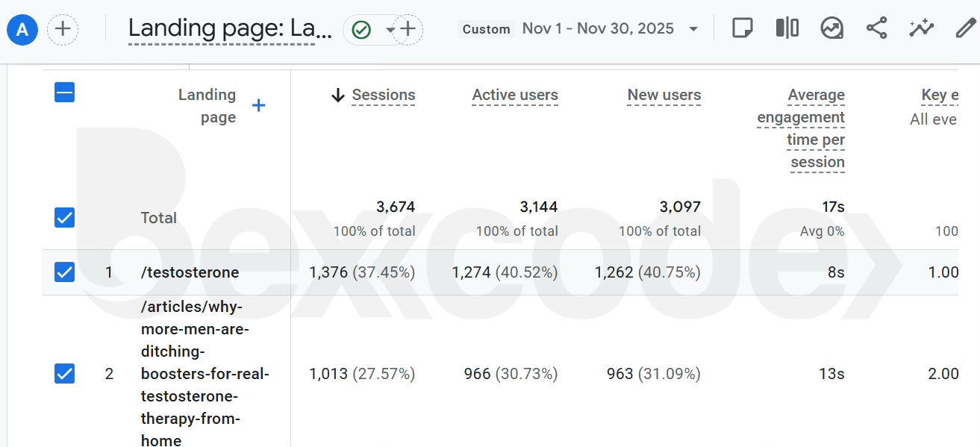Uncheck the Total row checkbox
Viewport: 980px width, 447px height.
(x=64, y=217)
